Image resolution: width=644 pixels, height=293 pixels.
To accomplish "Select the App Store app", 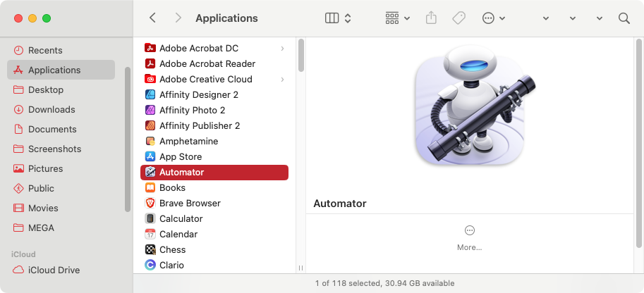I will [x=214, y=157].
